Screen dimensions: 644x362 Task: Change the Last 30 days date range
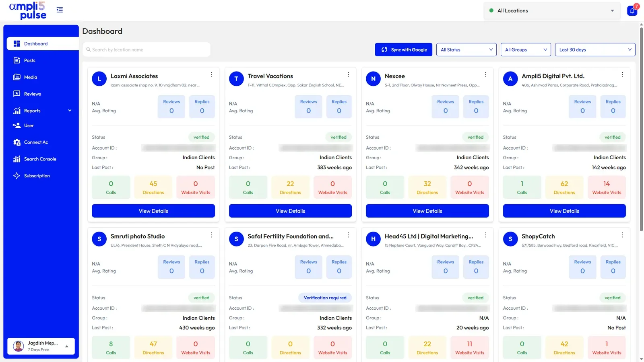(595, 50)
